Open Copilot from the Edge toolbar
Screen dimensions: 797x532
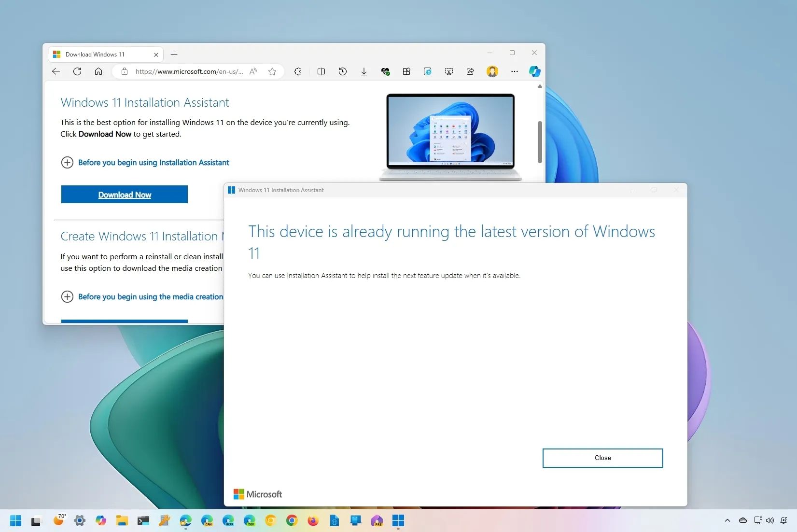[534, 71]
